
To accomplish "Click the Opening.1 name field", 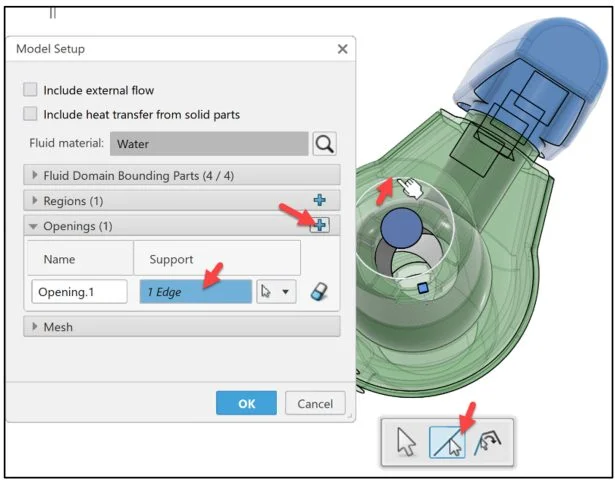I will pos(80,292).
